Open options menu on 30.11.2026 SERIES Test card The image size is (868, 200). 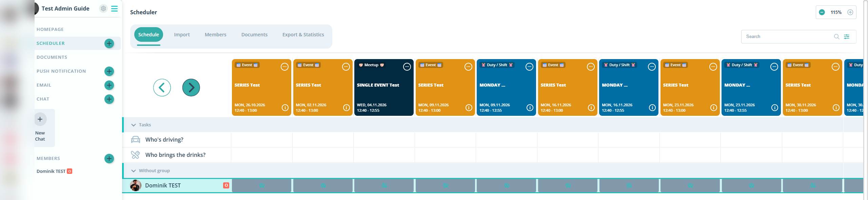point(835,67)
